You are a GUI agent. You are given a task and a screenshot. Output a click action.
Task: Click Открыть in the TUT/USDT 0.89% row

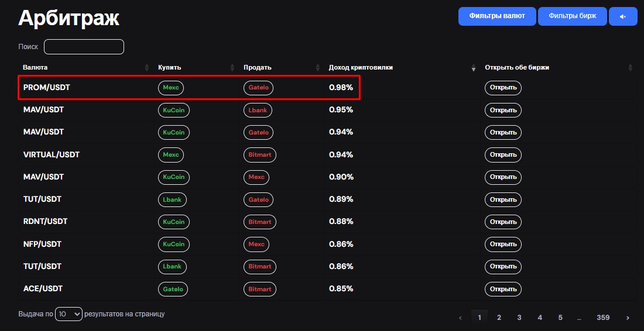pyautogui.click(x=503, y=200)
